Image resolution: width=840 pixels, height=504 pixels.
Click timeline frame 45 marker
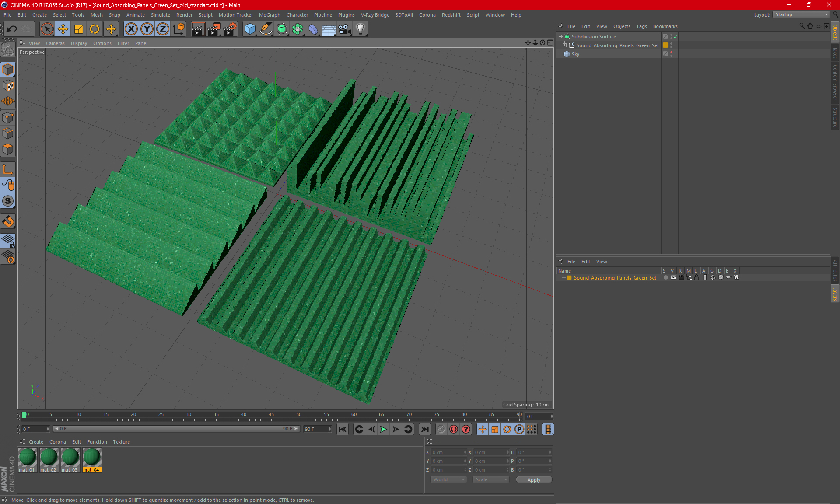(x=271, y=414)
